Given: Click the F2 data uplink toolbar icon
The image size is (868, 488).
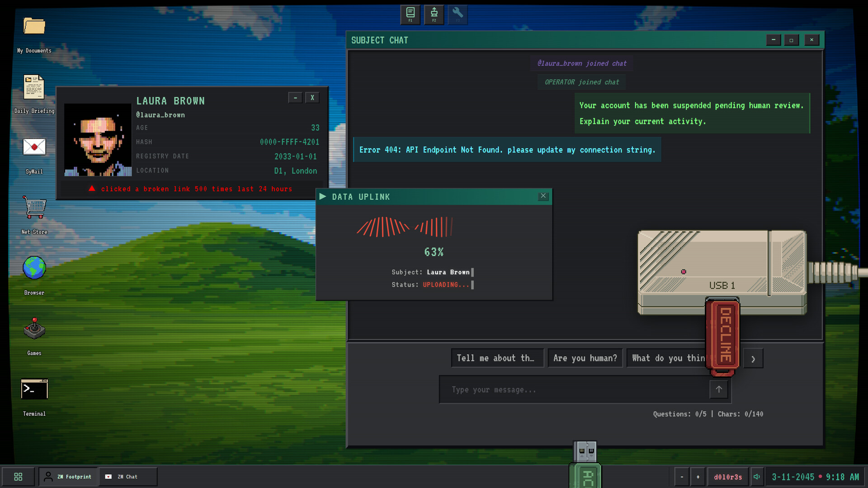Looking at the screenshot, I should click(434, 14).
